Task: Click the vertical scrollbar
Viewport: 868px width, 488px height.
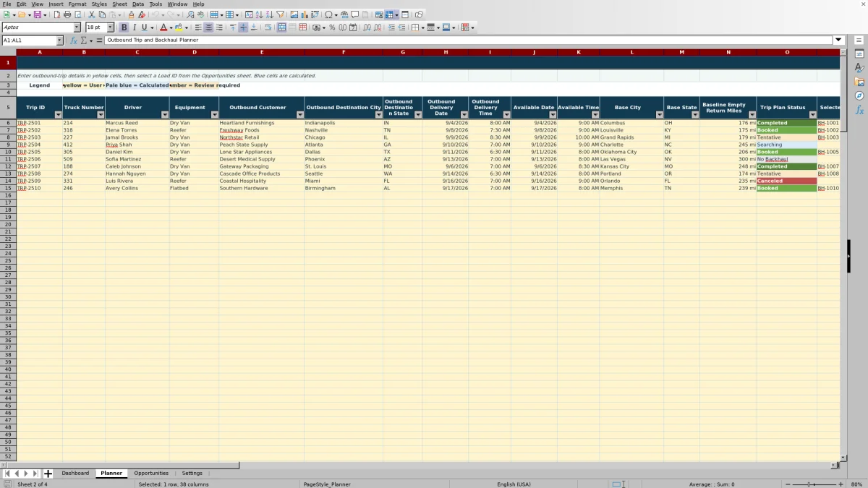Action: (x=843, y=257)
